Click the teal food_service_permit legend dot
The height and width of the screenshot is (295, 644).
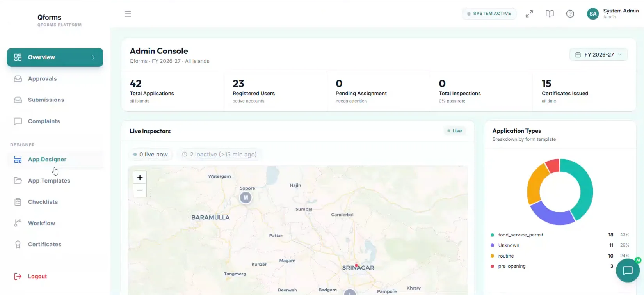coord(493,235)
